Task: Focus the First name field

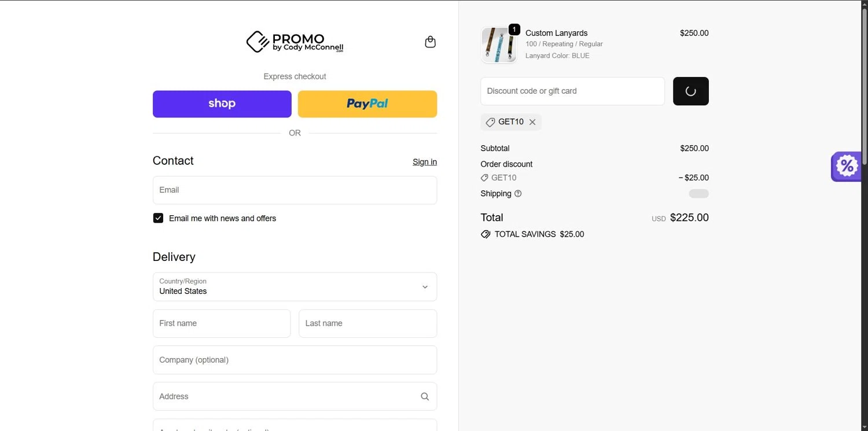Action: [x=222, y=323]
